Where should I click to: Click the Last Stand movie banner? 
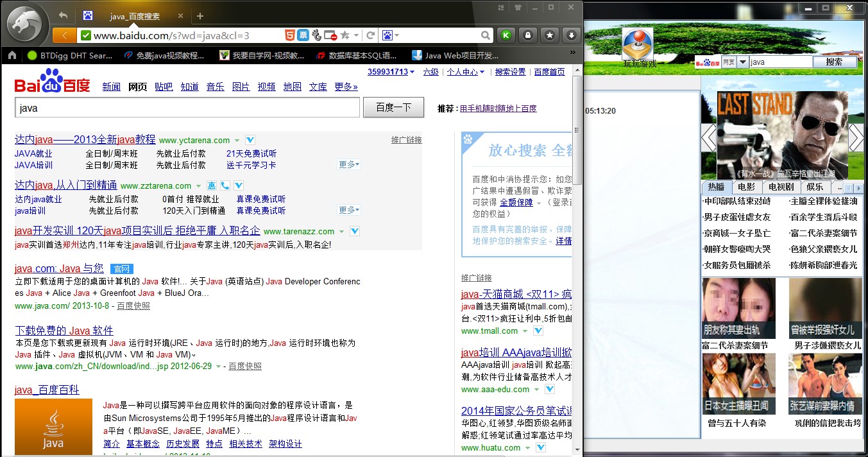click(x=782, y=135)
